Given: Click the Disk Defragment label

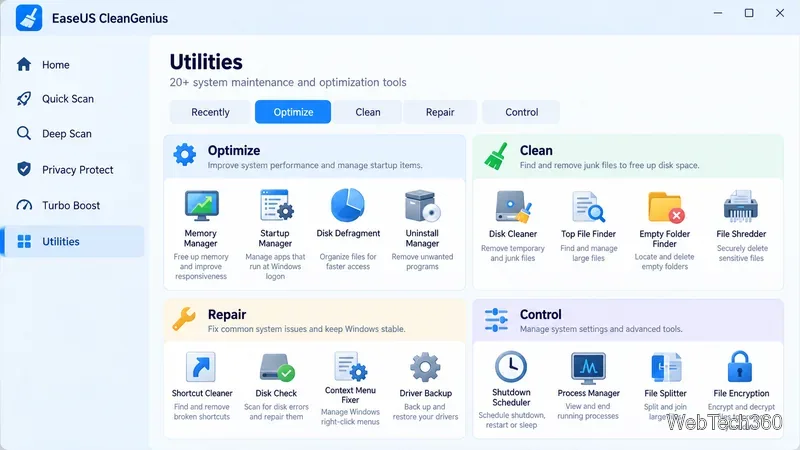Looking at the screenshot, I should [x=348, y=233].
